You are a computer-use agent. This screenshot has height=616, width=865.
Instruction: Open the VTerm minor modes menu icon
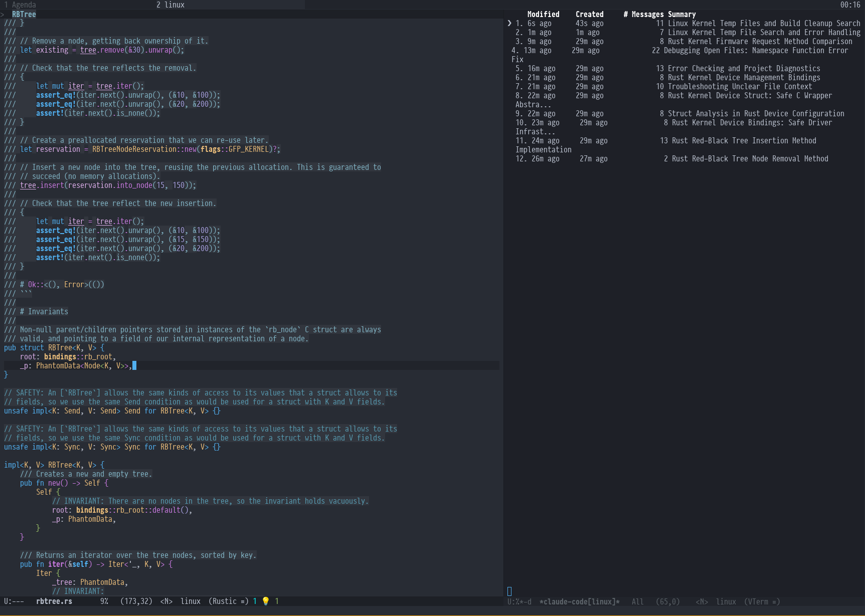point(774,601)
